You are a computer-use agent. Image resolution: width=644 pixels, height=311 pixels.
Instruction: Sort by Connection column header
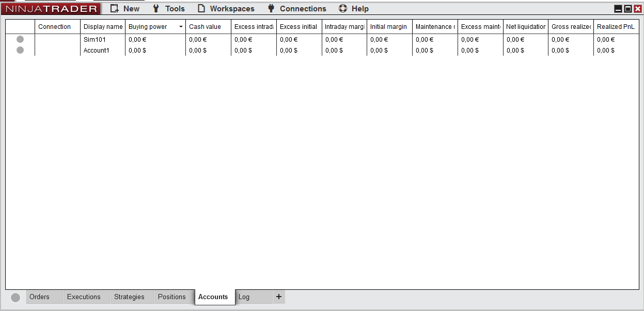tap(57, 27)
